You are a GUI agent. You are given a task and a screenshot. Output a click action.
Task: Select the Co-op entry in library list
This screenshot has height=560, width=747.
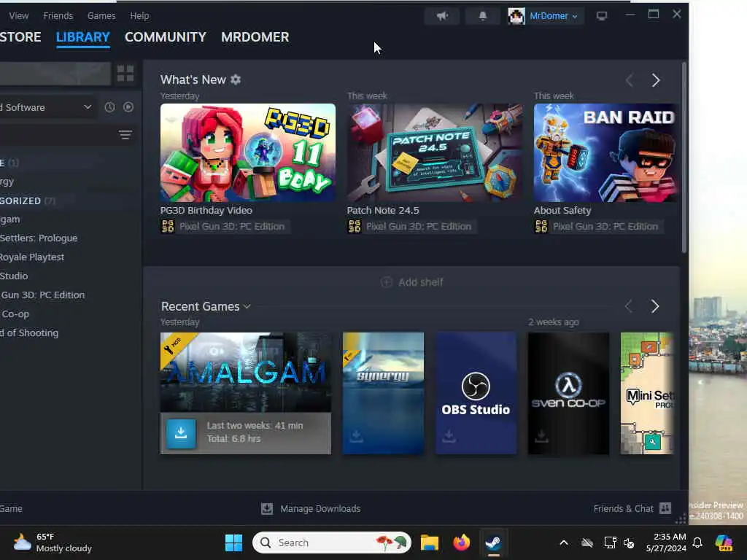point(15,314)
